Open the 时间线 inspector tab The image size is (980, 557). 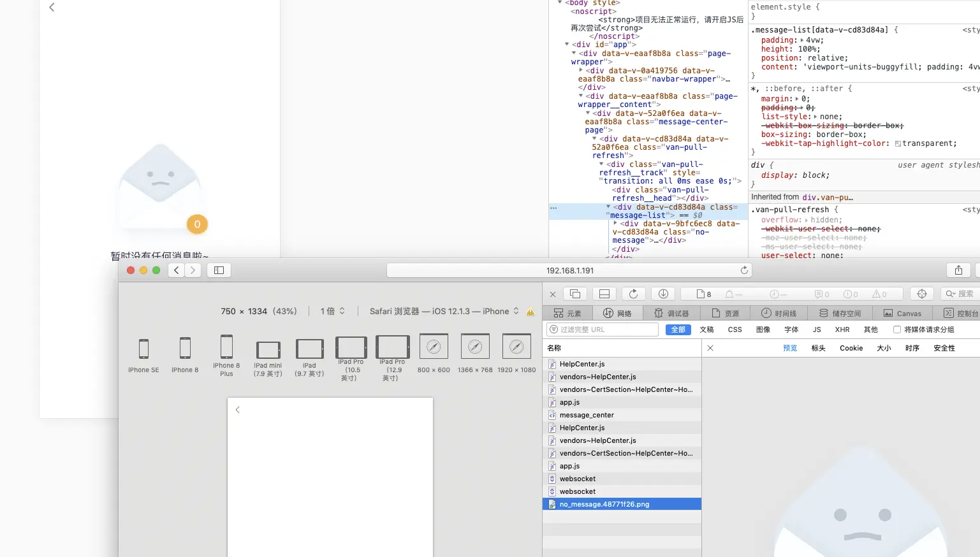click(779, 313)
